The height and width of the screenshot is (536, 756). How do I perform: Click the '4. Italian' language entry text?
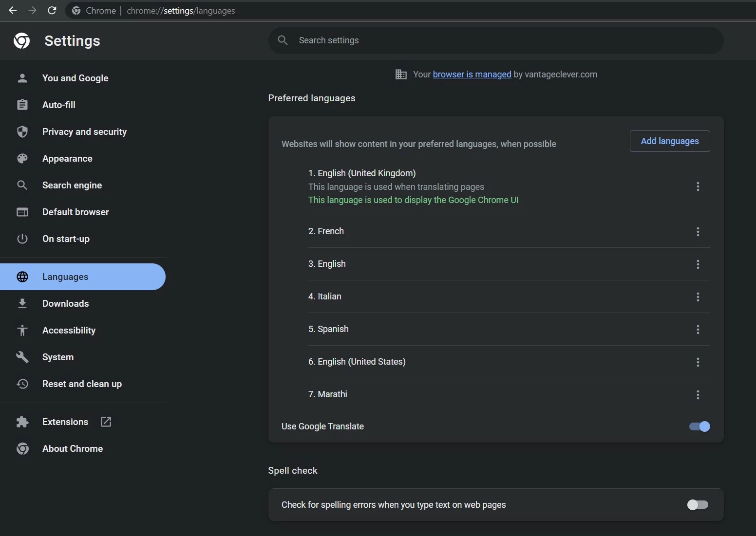click(x=325, y=296)
